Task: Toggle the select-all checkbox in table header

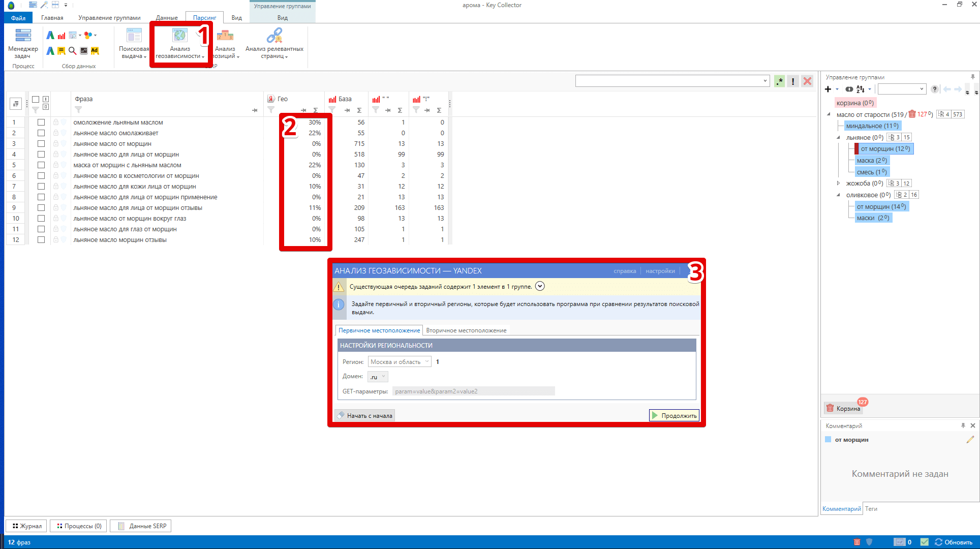Action: tap(36, 99)
